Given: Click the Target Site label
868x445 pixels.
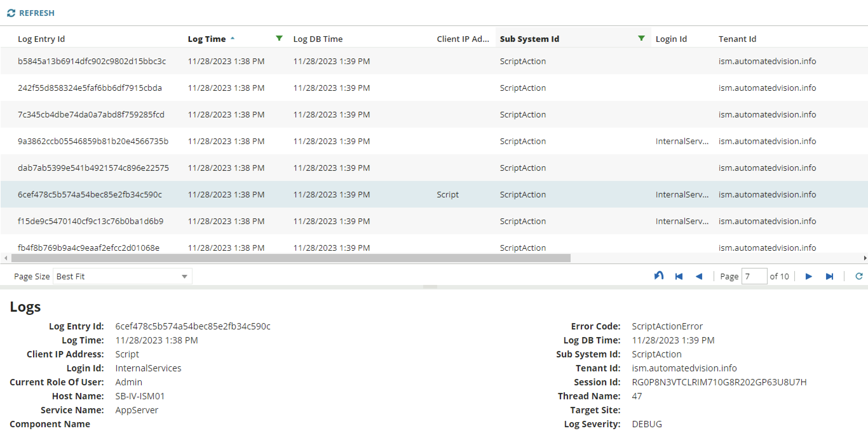Looking at the screenshot, I should tap(595, 410).
